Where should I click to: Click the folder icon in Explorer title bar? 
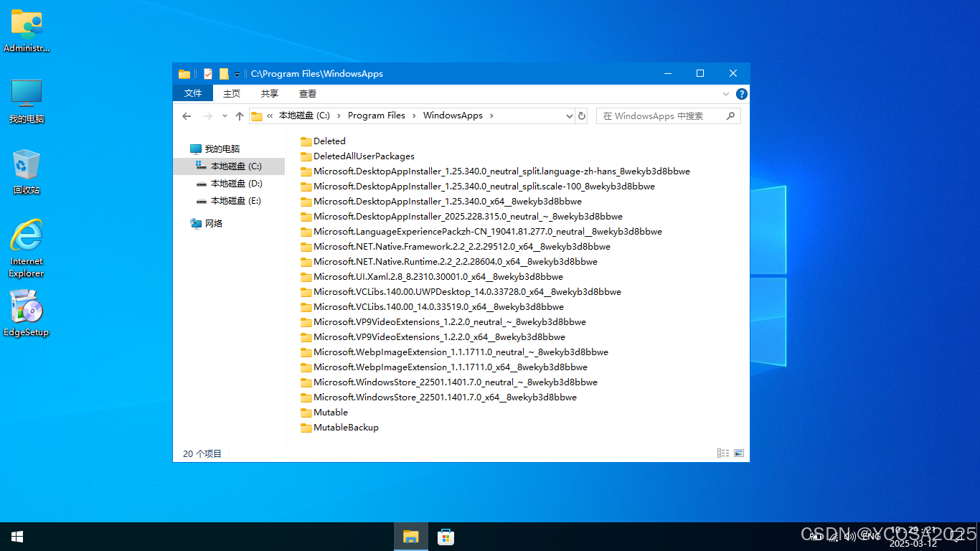(x=184, y=74)
